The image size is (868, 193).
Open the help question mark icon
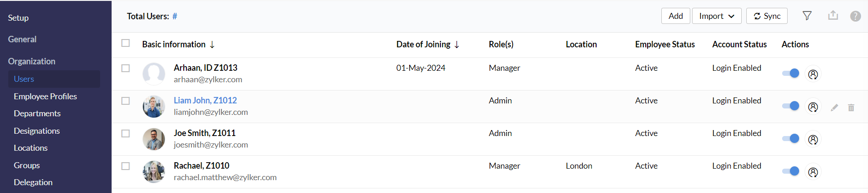click(855, 16)
